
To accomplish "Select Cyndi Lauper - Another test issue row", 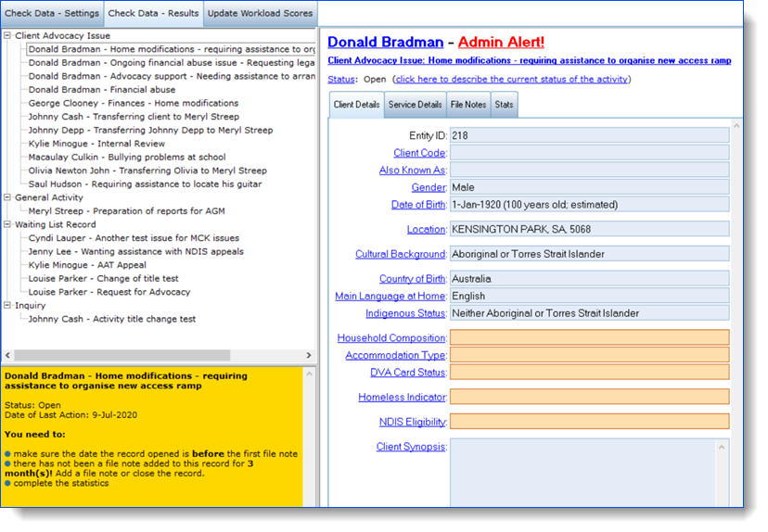I will point(134,238).
